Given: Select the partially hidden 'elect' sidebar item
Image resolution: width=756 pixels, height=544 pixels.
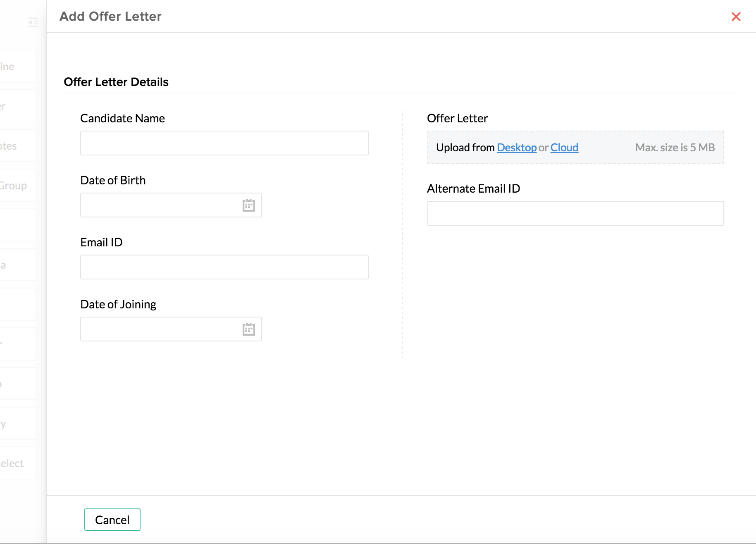Looking at the screenshot, I should coord(12,463).
